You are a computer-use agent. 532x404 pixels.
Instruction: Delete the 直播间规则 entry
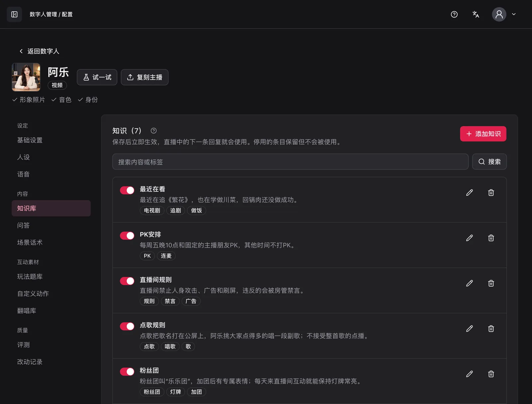(491, 283)
